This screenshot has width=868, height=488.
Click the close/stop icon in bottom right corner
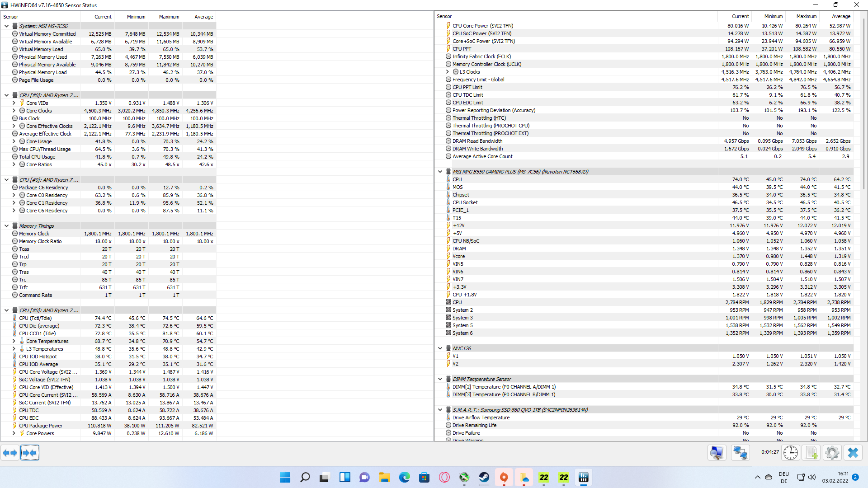(853, 452)
